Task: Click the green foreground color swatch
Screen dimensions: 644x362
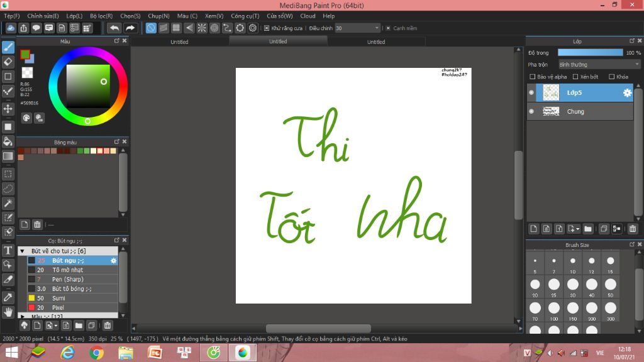Action: (x=25, y=54)
